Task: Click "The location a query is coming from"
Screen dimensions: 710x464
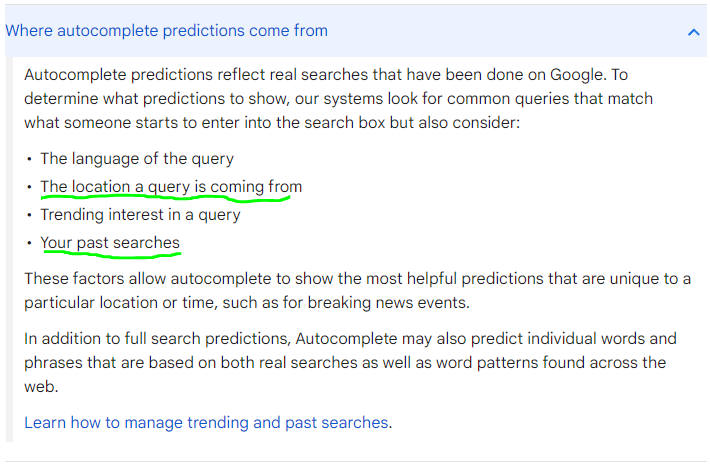Action: coord(171,187)
